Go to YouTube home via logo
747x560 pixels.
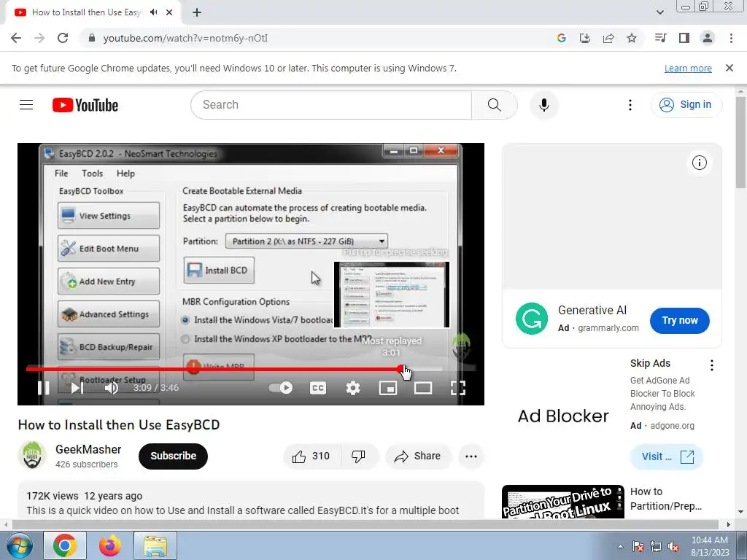pos(85,105)
